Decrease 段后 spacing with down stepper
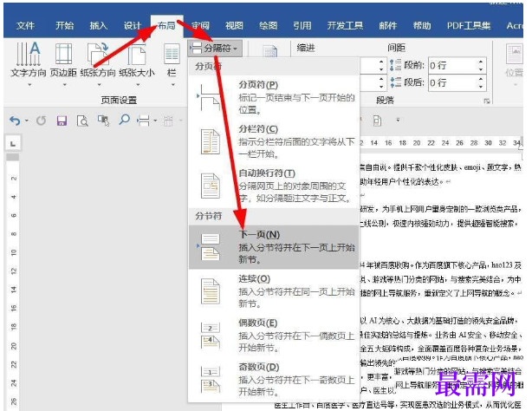The height and width of the screenshot is (411, 532). pyautogui.click(x=481, y=87)
